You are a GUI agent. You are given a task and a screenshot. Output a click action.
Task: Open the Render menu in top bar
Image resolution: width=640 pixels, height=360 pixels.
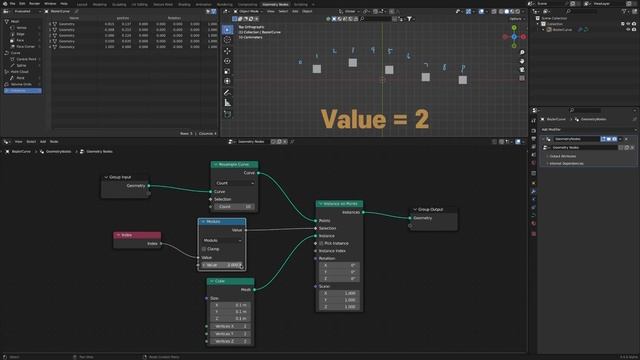pos(35,4)
